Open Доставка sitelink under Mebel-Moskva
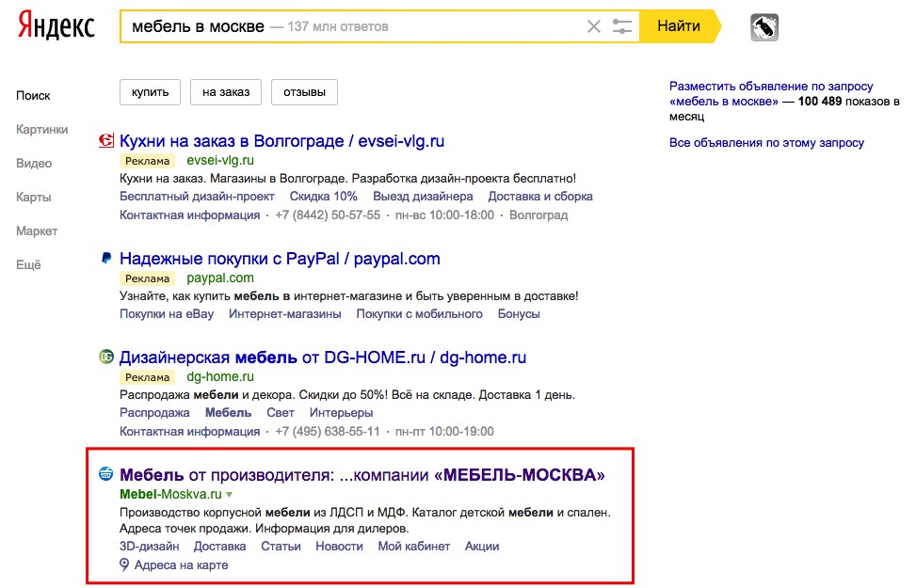916x588 pixels. click(x=219, y=547)
